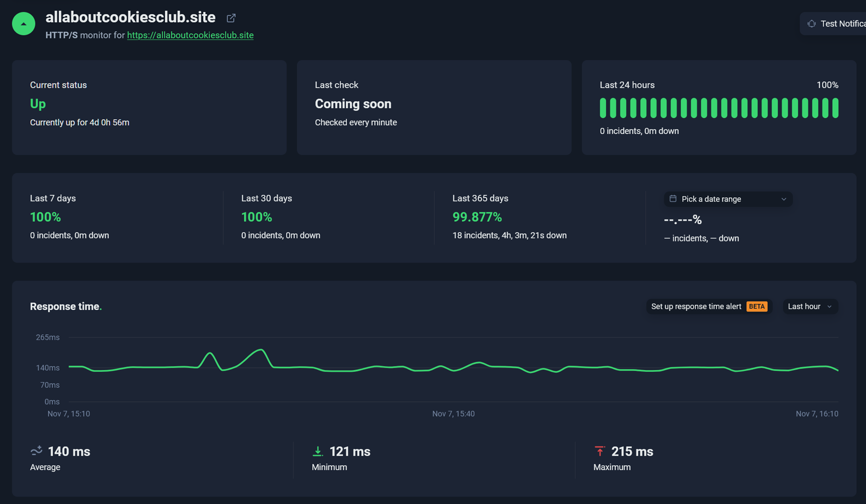Click the Last 7 days 100% value
The image size is (866, 504).
[45, 217]
